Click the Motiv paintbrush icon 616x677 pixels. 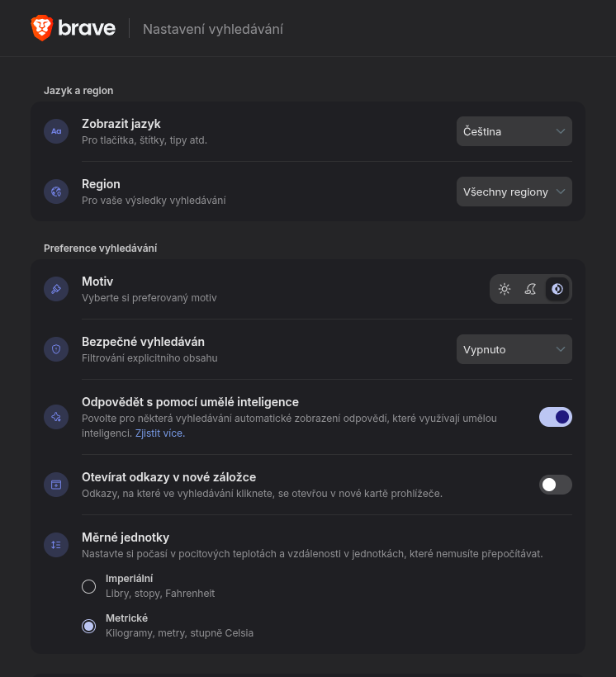[56, 289]
